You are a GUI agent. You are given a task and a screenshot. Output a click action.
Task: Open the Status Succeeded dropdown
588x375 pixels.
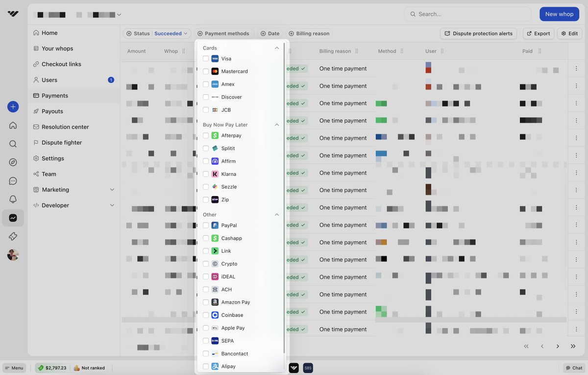[157, 33]
